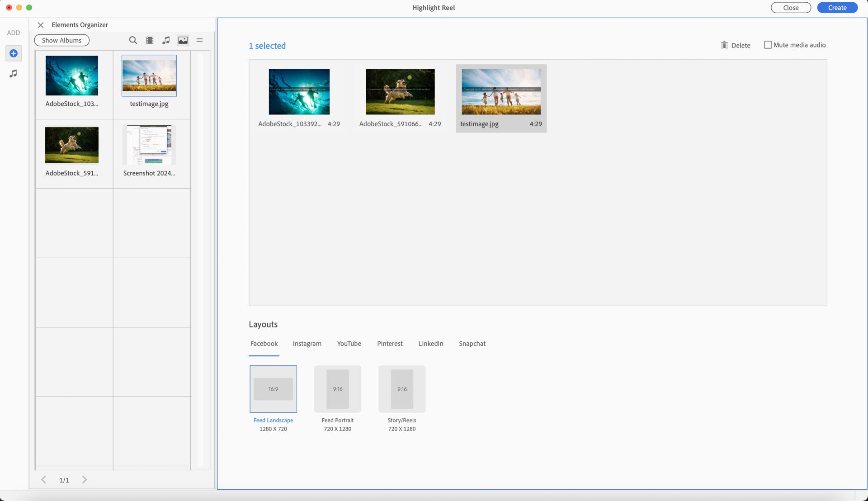The width and height of the screenshot is (868, 501).
Task: Click the AdobeStock_591 dog image thumbnail
Action: 71,144
